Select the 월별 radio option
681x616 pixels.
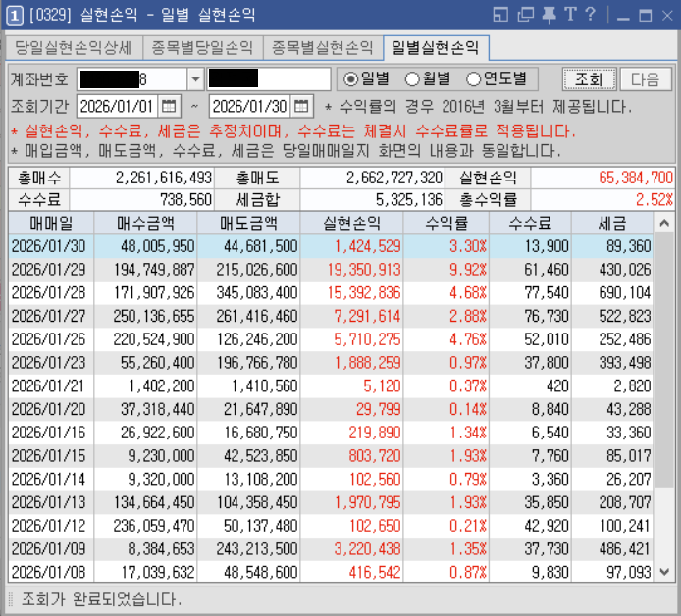(428, 79)
